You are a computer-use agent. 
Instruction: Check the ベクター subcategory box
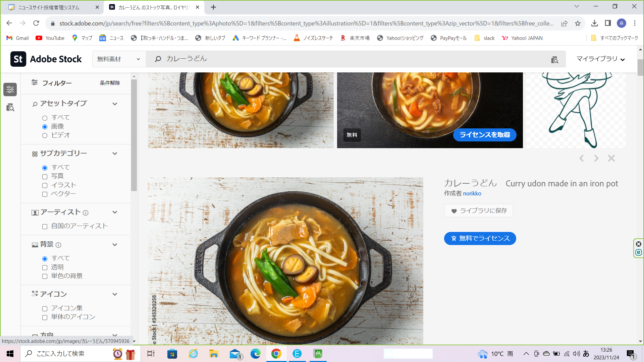tap(45, 194)
